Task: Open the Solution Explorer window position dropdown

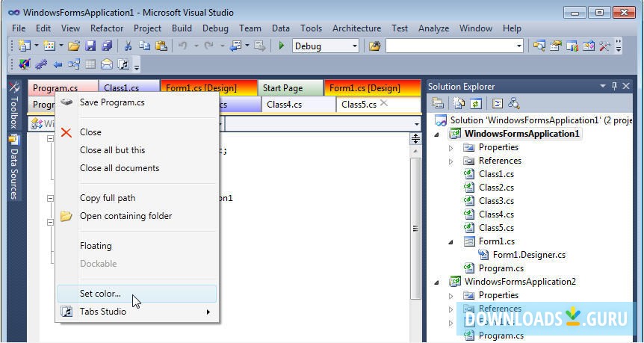Action: (x=602, y=86)
